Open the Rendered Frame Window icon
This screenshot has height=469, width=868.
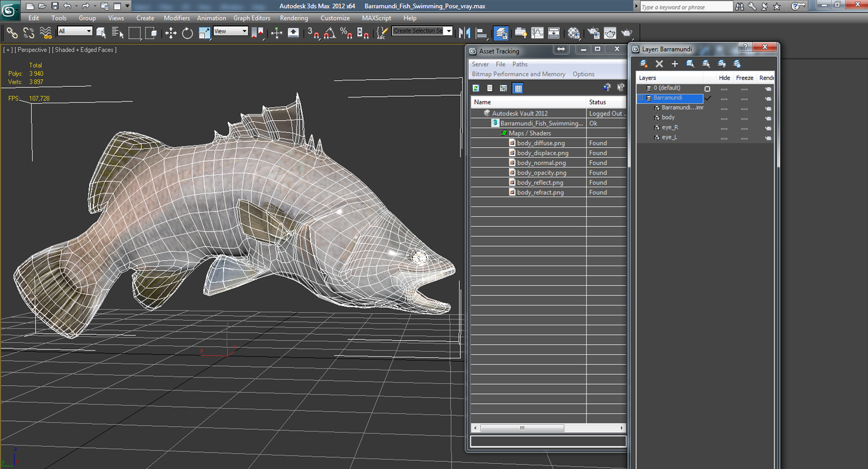610,33
